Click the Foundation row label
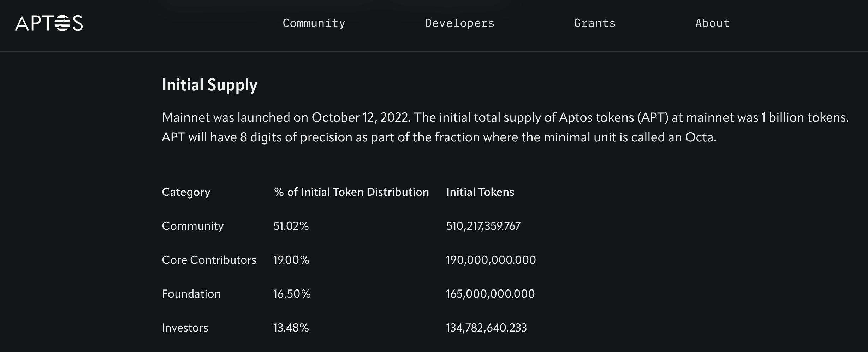 191,294
